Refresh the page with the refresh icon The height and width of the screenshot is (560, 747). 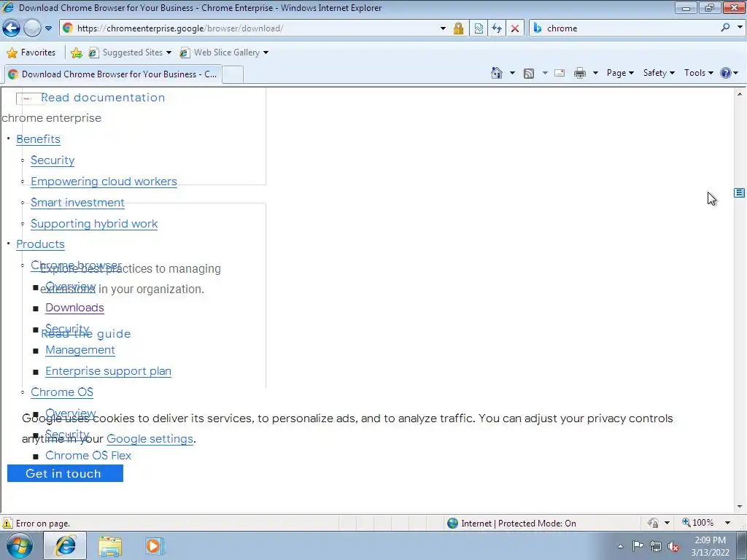coord(496,28)
